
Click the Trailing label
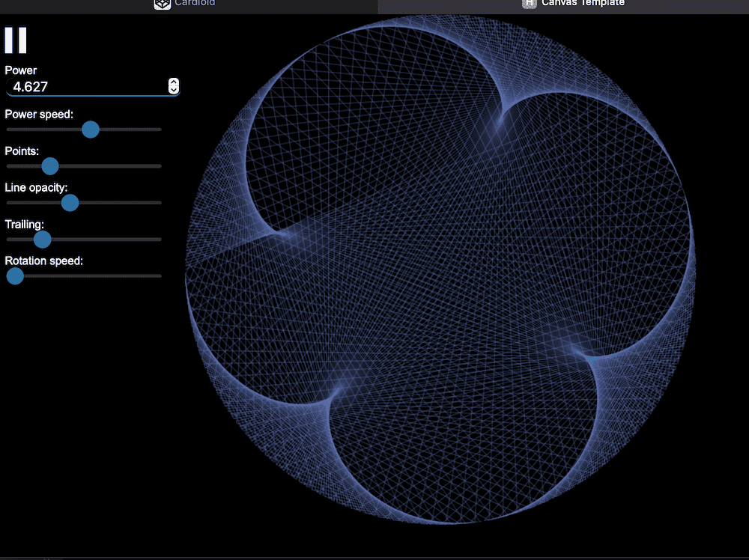[24, 224]
